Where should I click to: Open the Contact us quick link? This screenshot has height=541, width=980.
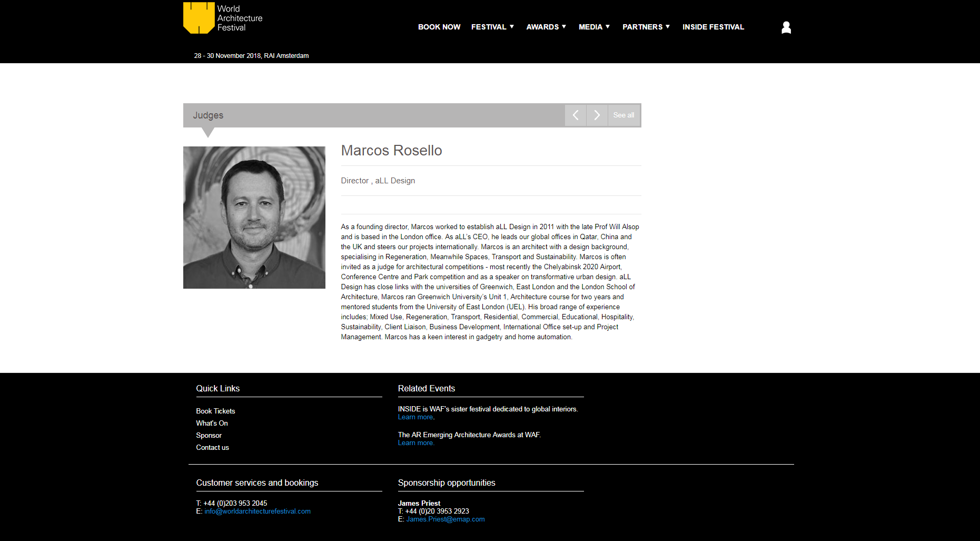click(x=212, y=448)
